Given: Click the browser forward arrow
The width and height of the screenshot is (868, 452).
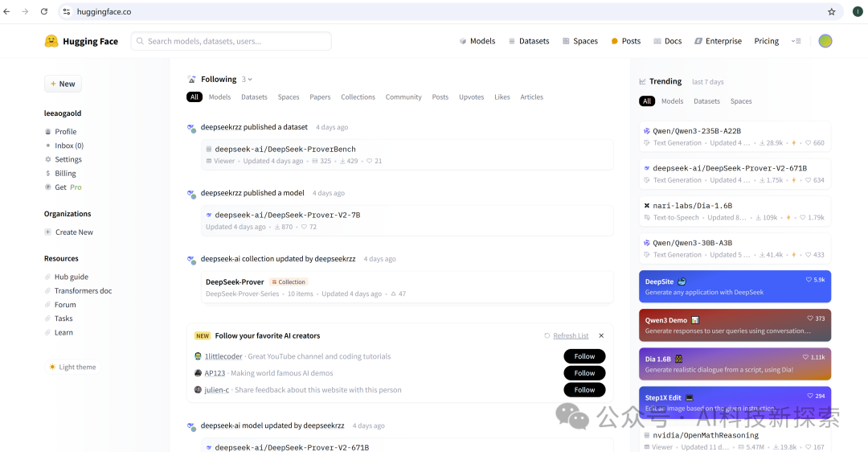Looking at the screenshot, I should pos(25,11).
